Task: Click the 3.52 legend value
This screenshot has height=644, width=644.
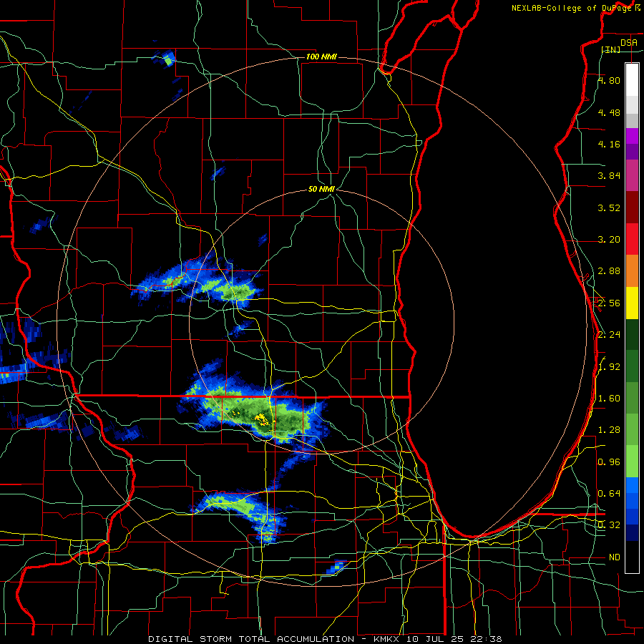Action: (609, 208)
